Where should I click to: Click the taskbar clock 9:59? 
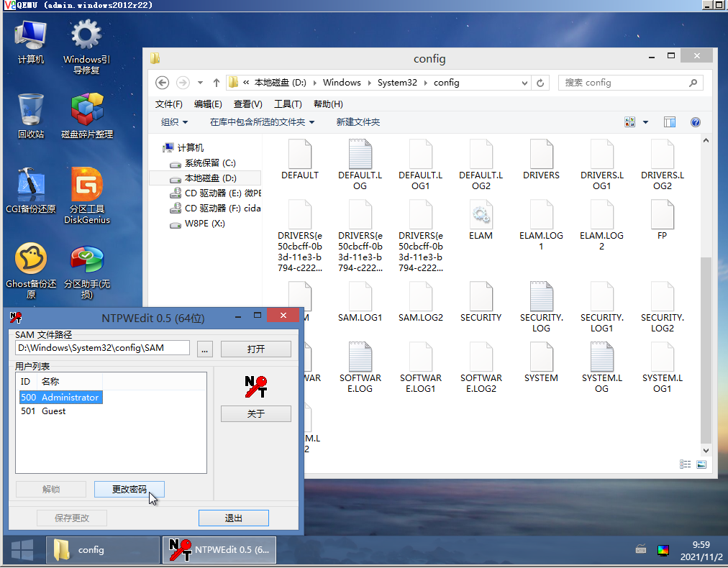(x=701, y=545)
